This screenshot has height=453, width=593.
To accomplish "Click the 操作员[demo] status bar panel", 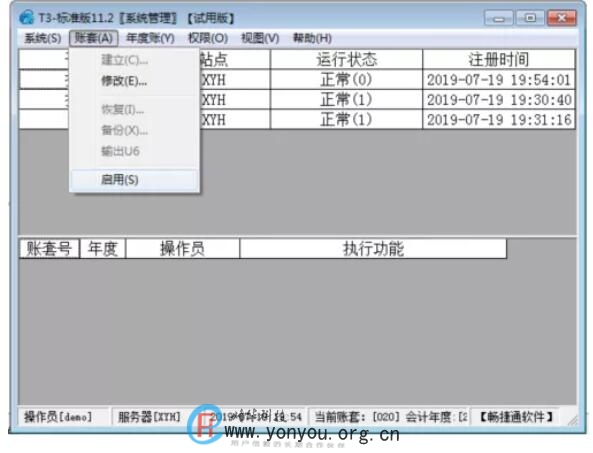I will coord(63,417).
